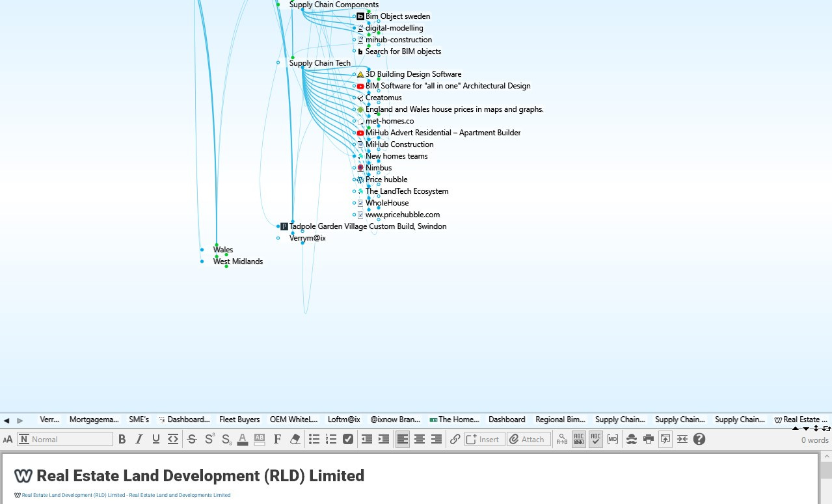Select West Midlands thought
The width and height of the screenshot is (832, 504).
238,261
